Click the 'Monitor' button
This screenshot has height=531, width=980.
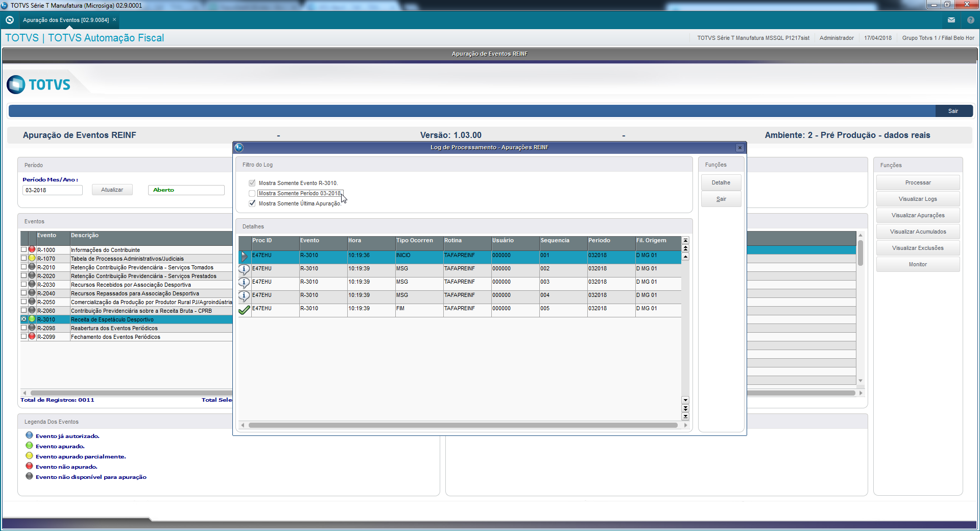coord(918,265)
